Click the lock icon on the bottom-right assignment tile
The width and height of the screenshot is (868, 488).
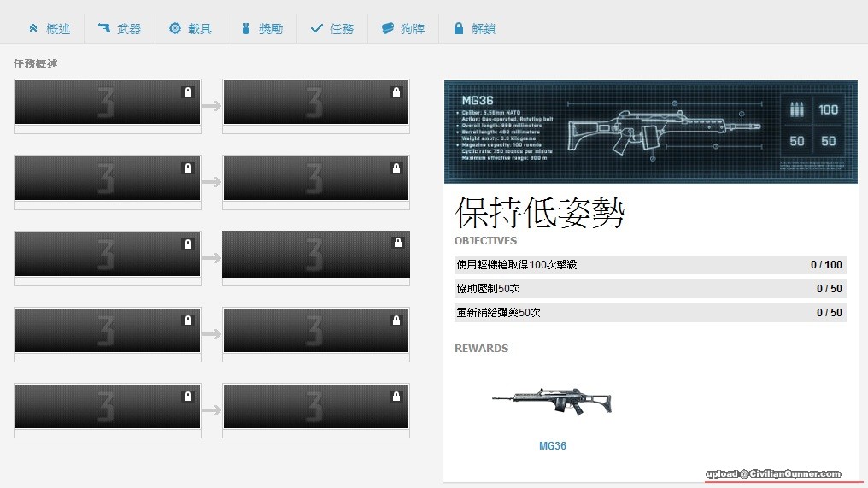point(396,397)
